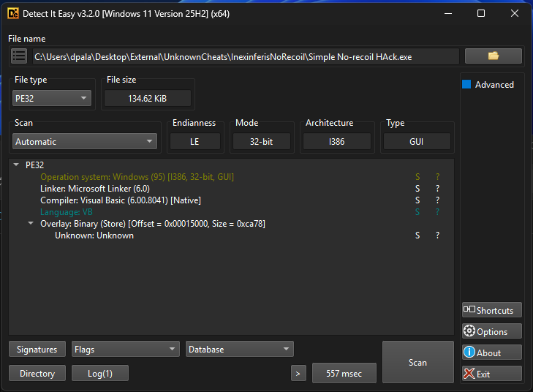533x392 pixels.
Task: Exit the application with Exit button
Action: coord(491,374)
